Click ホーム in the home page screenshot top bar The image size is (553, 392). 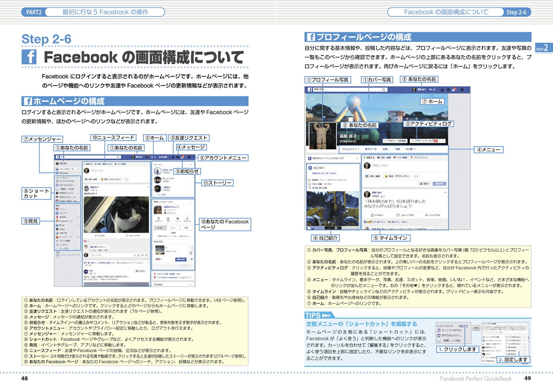click(154, 157)
